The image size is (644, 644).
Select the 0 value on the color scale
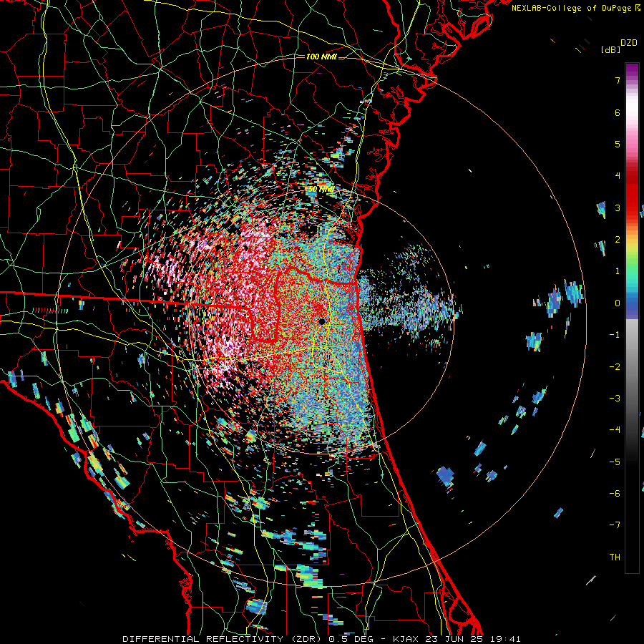[x=618, y=303]
